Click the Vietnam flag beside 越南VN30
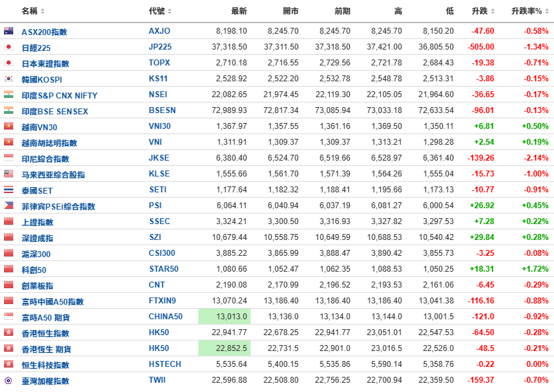Image resolution: width=554 pixels, height=392 pixels. click(x=9, y=126)
